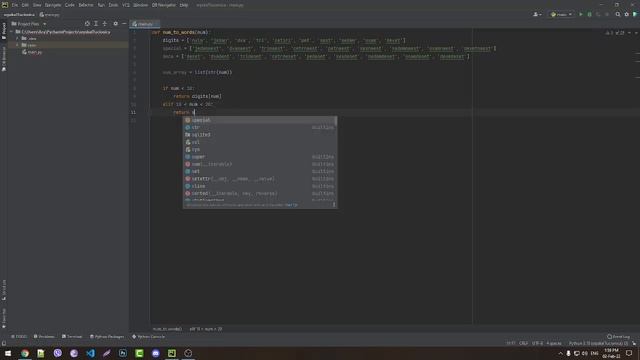Open Visual Studio Code from taskbar
The width and height of the screenshot is (640, 360).
pyautogui.click(x=90, y=353)
